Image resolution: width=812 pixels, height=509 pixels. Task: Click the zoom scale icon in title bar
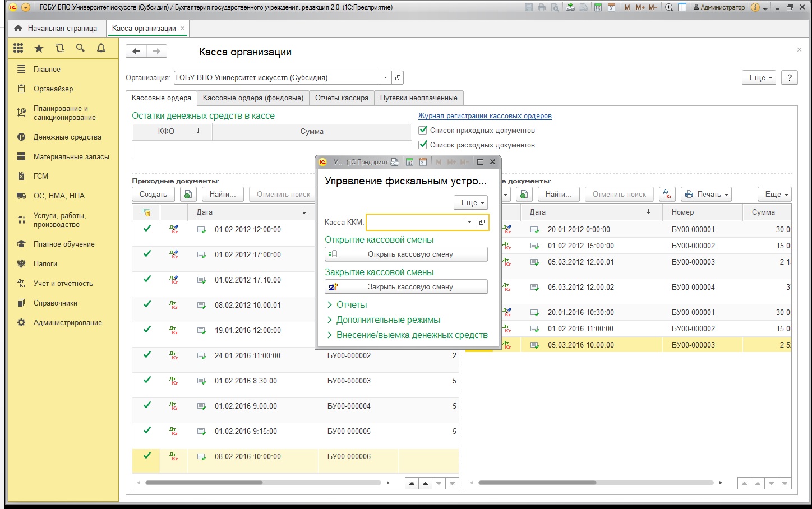coord(668,7)
